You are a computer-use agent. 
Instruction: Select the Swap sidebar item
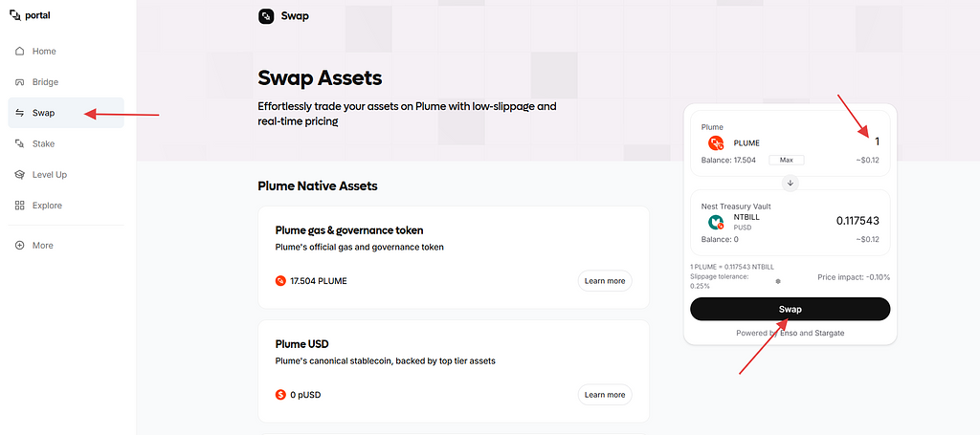[x=44, y=113]
